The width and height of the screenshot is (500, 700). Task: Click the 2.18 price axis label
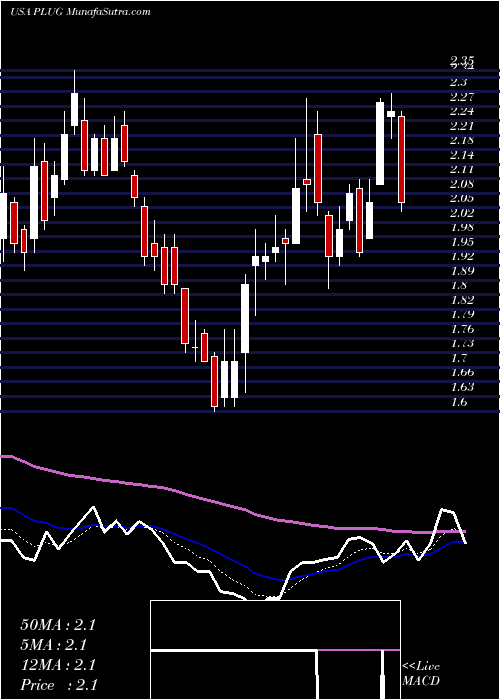pos(462,141)
